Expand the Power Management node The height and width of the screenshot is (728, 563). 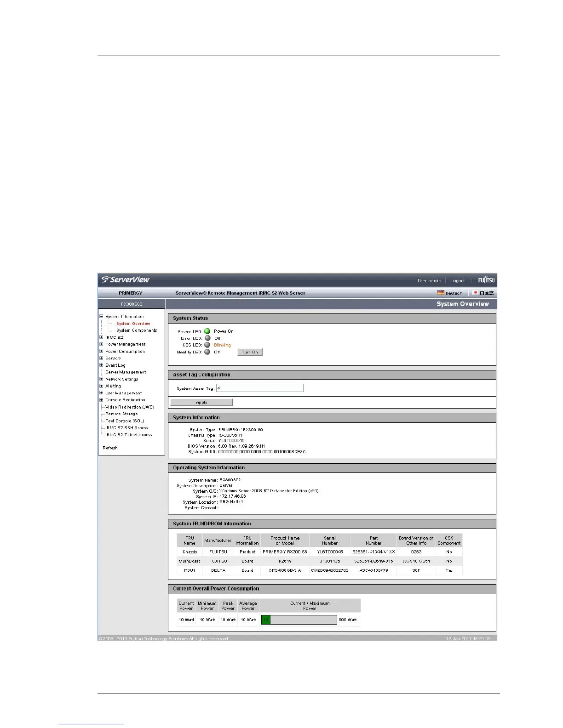tap(102, 344)
